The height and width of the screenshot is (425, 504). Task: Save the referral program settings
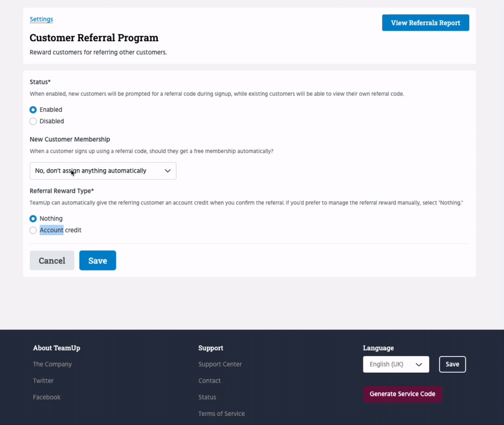click(97, 260)
